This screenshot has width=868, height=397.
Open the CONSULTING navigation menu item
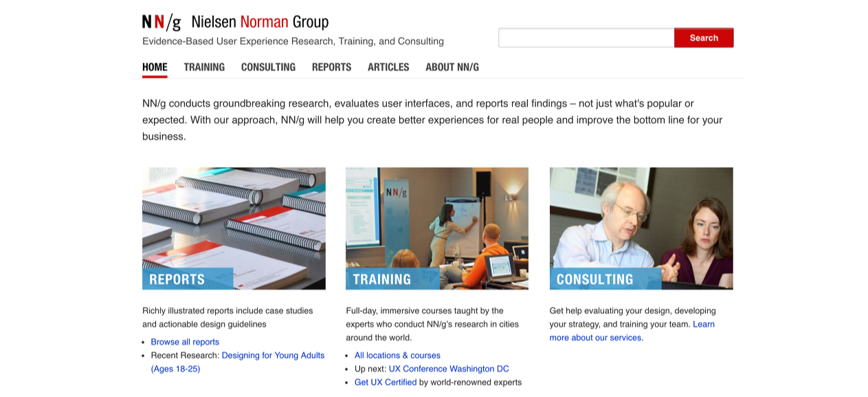click(x=268, y=67)
